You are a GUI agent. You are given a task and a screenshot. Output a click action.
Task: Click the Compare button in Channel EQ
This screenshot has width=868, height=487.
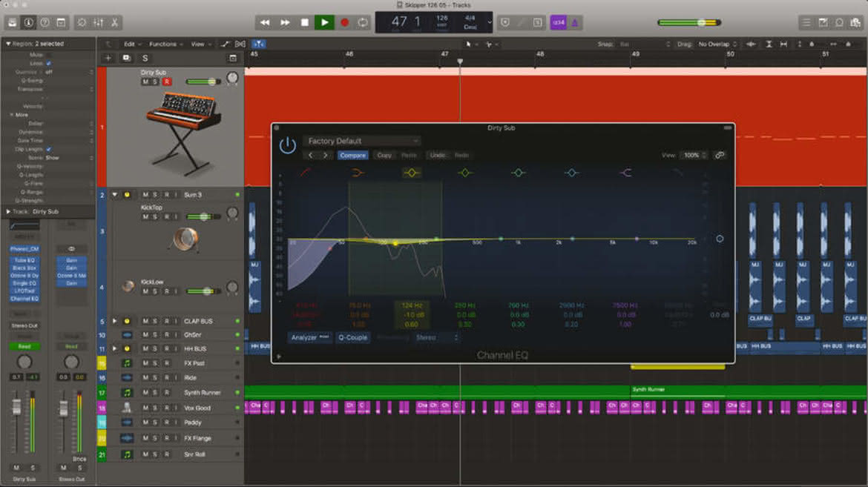pos(352,156)
